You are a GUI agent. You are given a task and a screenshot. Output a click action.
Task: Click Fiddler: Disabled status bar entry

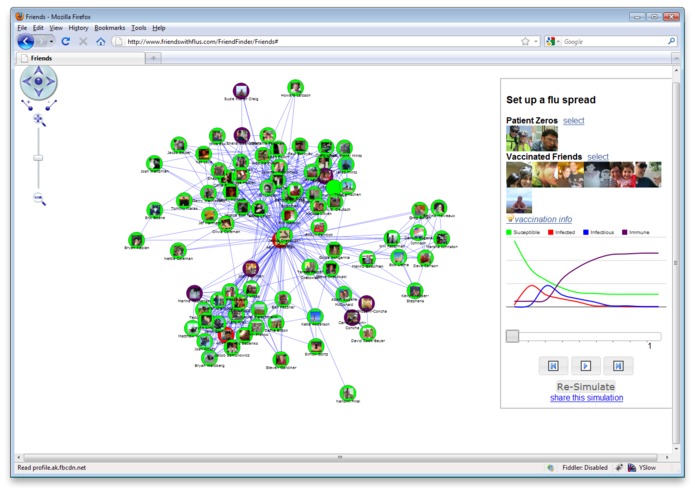[585, 467]
